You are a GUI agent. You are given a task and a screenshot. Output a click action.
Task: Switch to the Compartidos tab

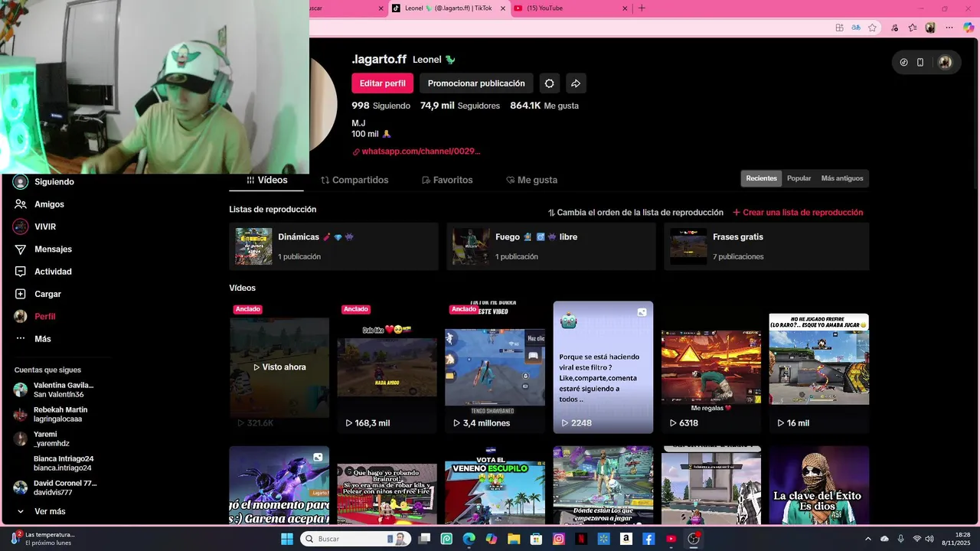coord(354,180)
